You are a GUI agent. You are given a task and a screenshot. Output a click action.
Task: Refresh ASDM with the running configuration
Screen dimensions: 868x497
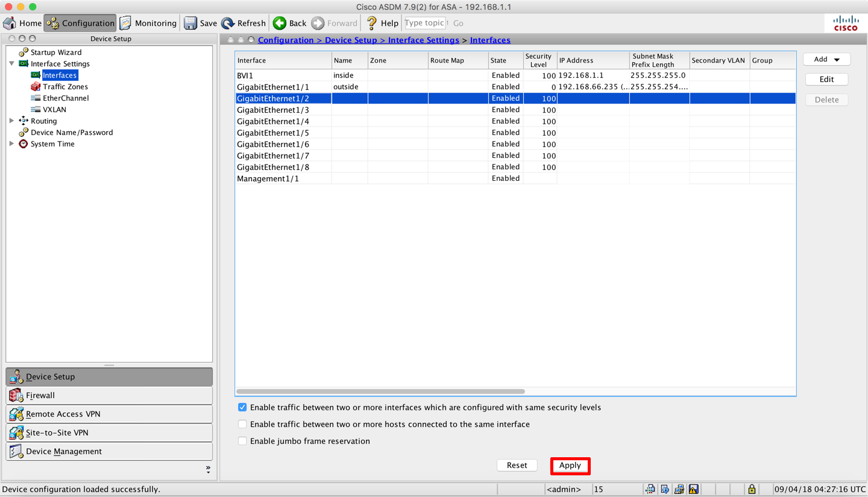point(244,23)
